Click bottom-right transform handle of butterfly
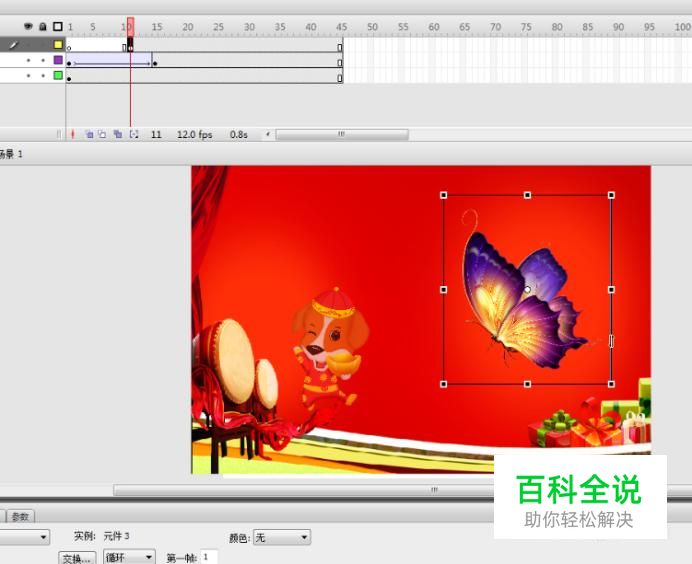692x564 pixels. (611, 384)
